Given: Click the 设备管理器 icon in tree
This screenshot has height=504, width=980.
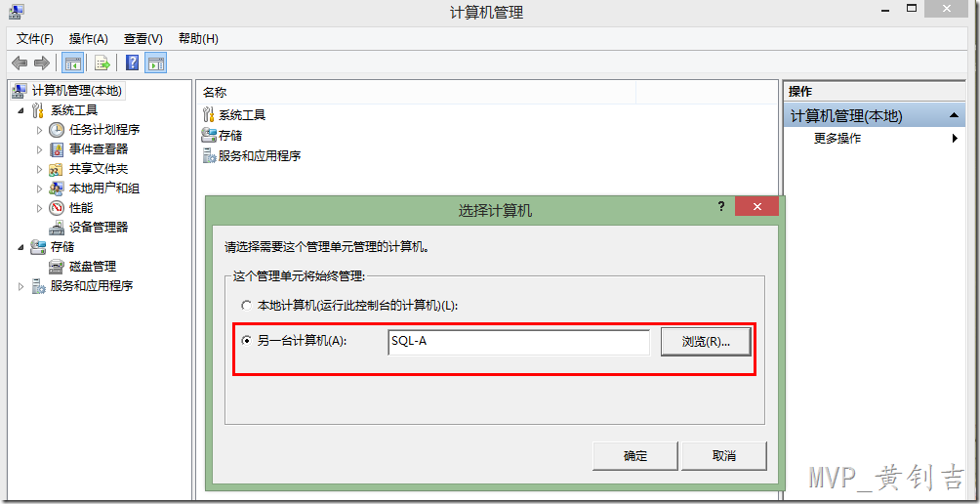Looking at the screenshot, I should pyautogui.click(x=57, y=227).
